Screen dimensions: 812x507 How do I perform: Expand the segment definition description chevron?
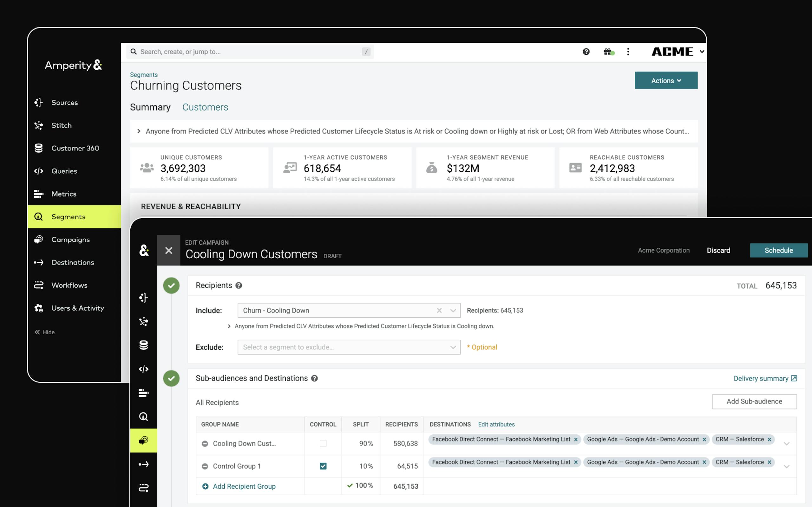click(139, 131)
